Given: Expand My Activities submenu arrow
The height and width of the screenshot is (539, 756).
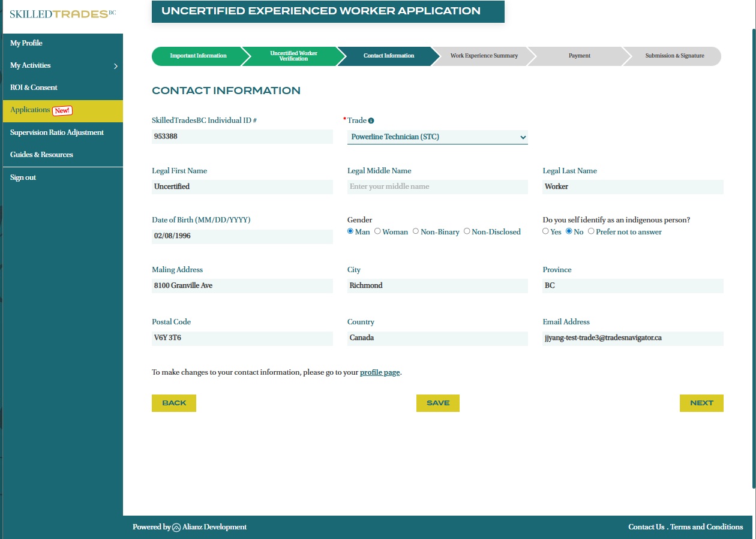Looking at the screenshot, I should tap(116, 66).
